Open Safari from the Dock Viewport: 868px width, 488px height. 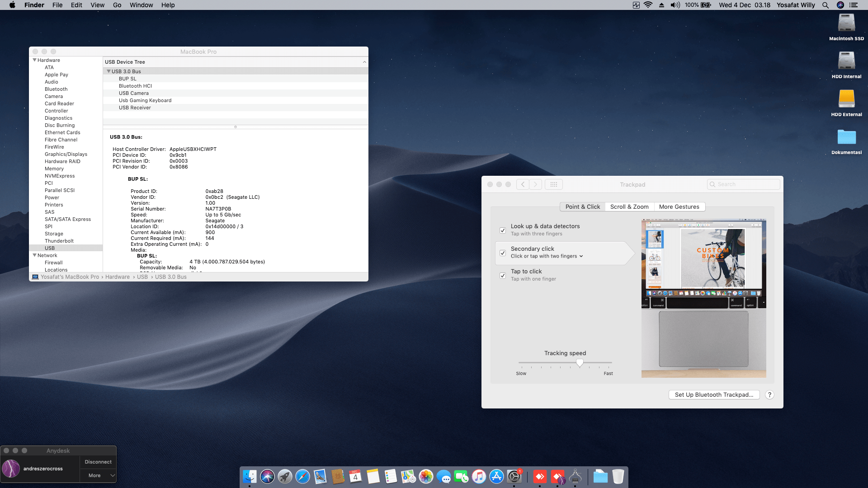(302, 476)
